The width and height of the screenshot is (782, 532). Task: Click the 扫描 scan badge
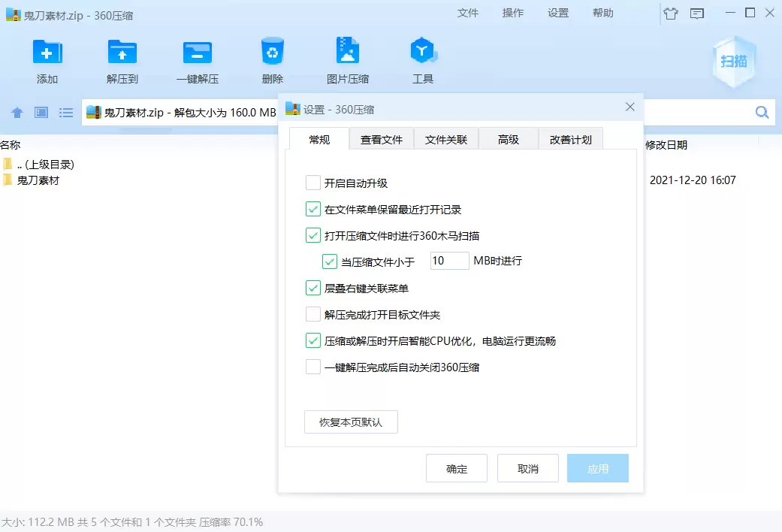point(734,62)
